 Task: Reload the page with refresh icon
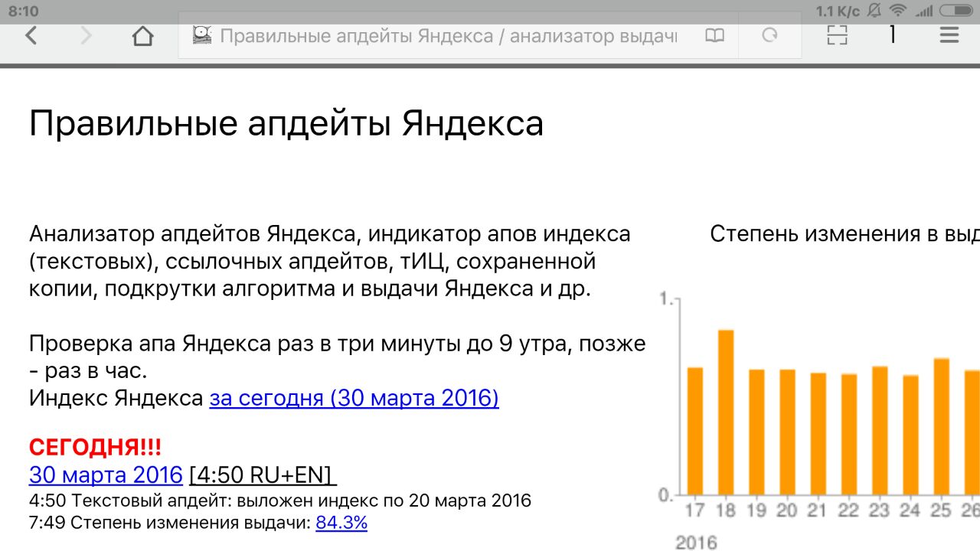click(x=770, y=35)
